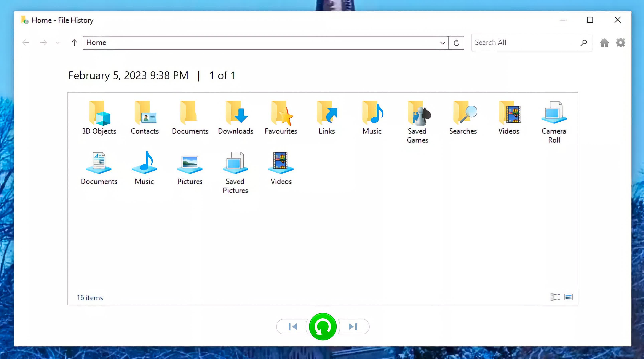Refresh the current folder view
This screenshot has height=359, width=644.
pyautogui.click(x=456, y=43)
